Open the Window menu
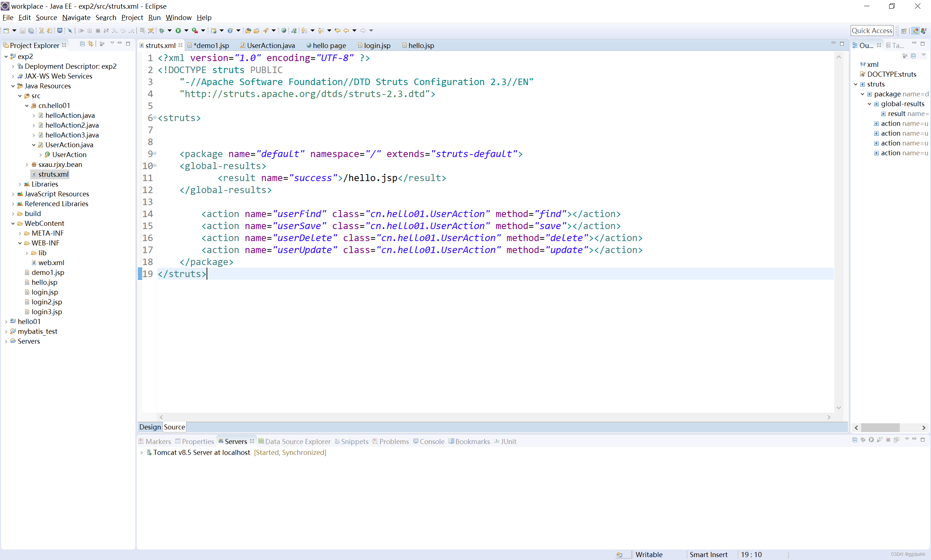Image resolution: width=931 pixels, height=560 pixels. coord(179,17)
